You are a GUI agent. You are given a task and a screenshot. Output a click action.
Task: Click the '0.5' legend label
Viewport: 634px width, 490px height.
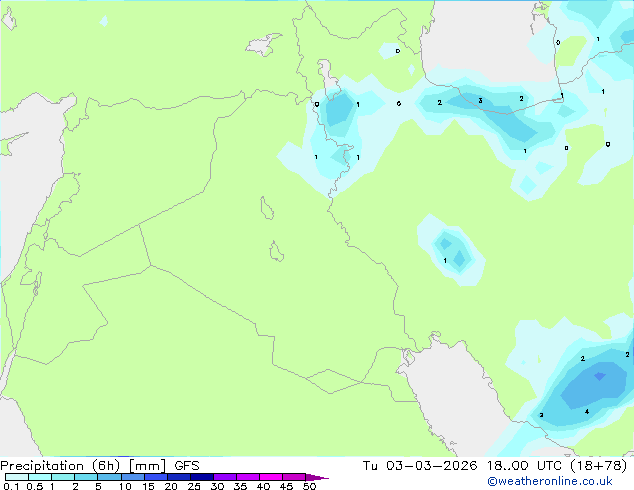tap(35, 486)
